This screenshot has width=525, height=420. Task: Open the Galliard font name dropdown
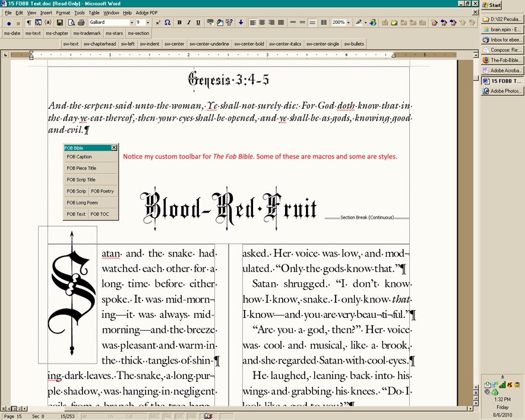[132, 23]
